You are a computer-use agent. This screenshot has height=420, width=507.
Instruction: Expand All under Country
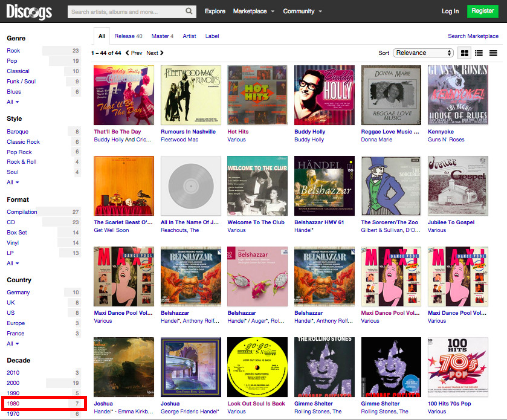click(x=13, y=344)
